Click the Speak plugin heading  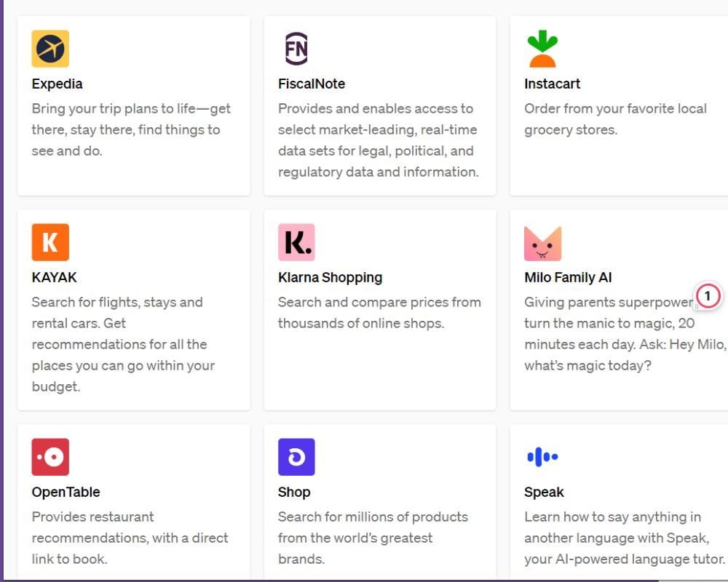pyautogui.click(x=544, y=492)
